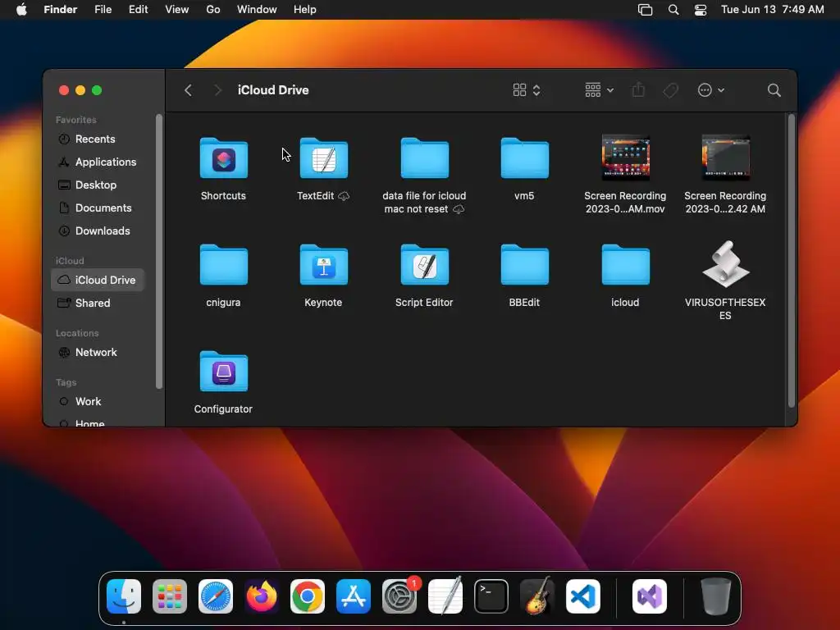Open the Script Editor folder
Viewport: 840px width, 630px height.
424,265
